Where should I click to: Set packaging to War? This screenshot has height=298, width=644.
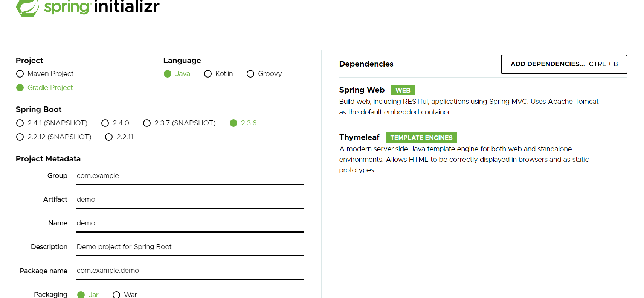[116, 295]
